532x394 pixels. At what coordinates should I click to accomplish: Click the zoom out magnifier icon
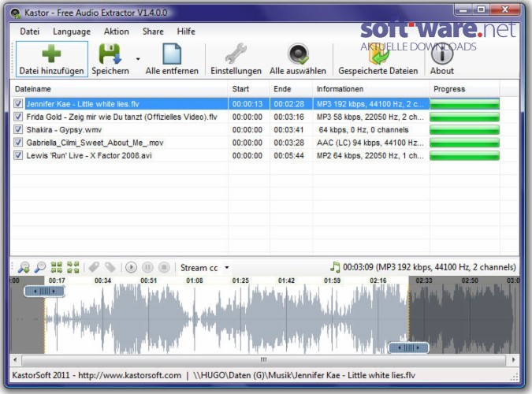pos(40,267)
